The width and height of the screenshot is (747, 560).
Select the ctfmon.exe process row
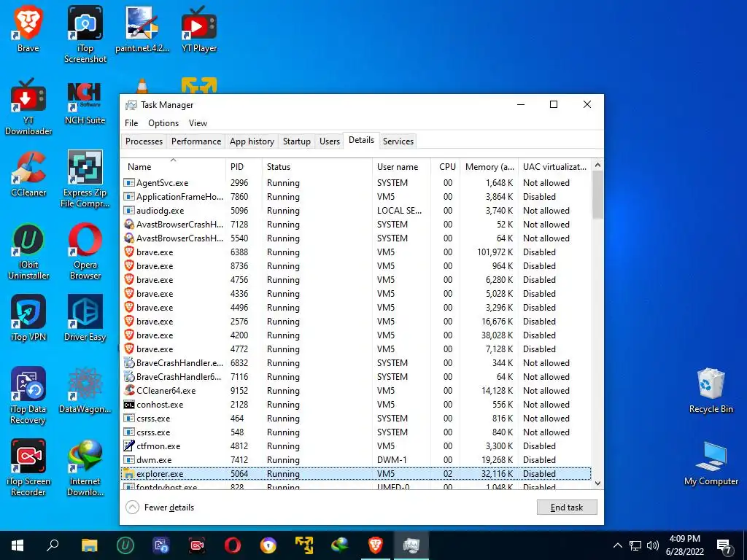tap(356, 446)
